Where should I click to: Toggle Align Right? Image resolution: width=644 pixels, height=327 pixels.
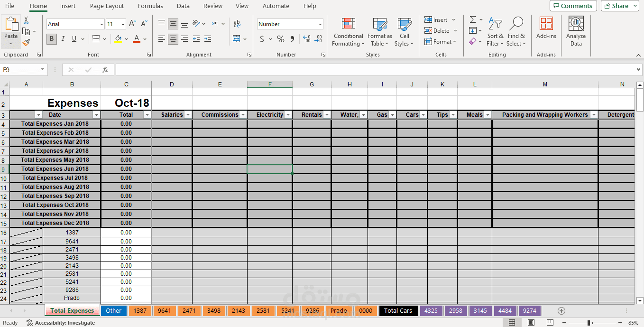pyautogui.click(x=184, y=39)
